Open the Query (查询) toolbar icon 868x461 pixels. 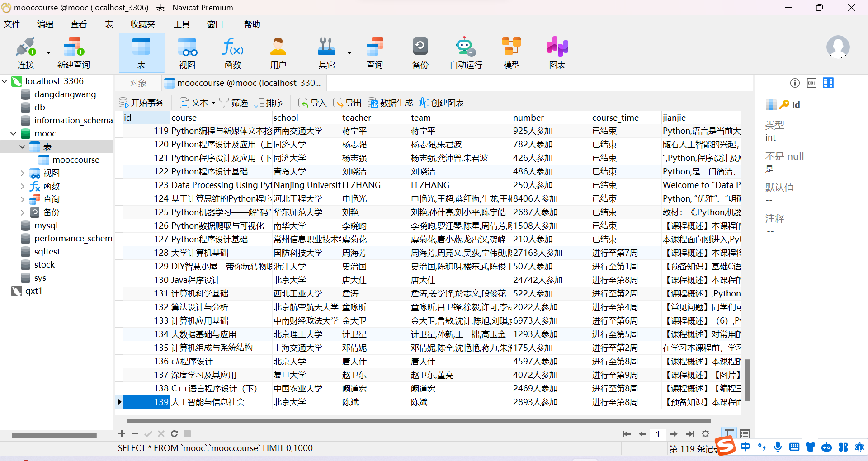(375, 53)
